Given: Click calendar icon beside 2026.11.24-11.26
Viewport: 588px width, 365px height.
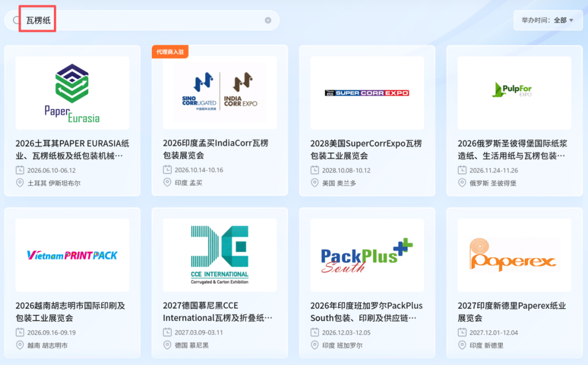Looking at the screenshot, I should 462,170.
